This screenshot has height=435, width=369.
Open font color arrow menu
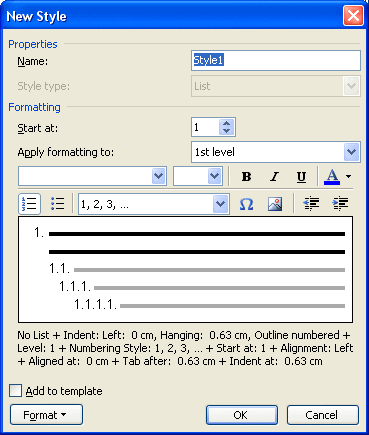tap(348, 176)
